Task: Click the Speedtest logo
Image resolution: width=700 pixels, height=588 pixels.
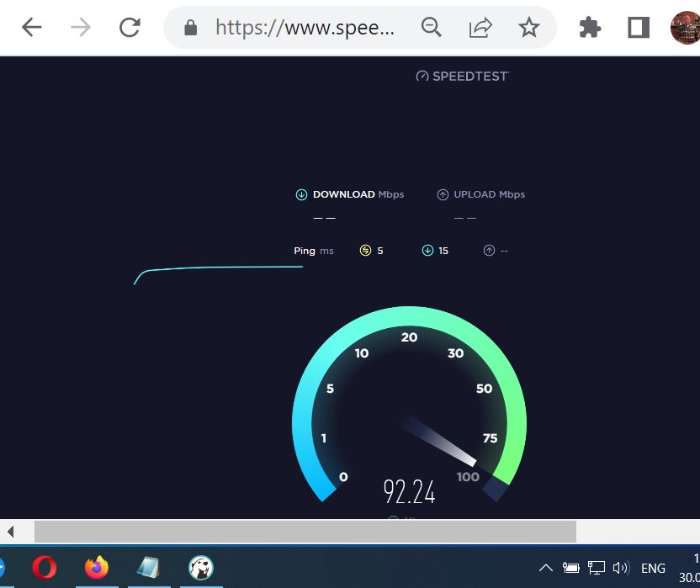Action: (462, 76)
